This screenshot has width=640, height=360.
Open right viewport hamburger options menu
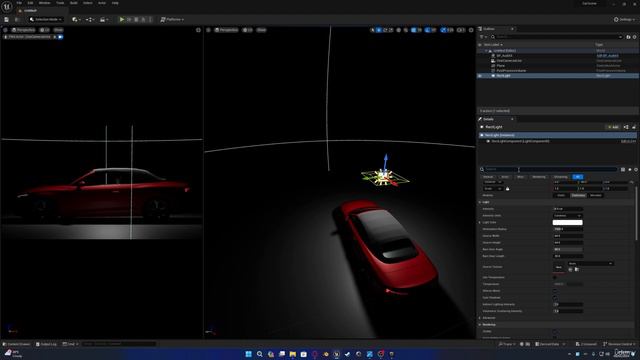(208, 30)
